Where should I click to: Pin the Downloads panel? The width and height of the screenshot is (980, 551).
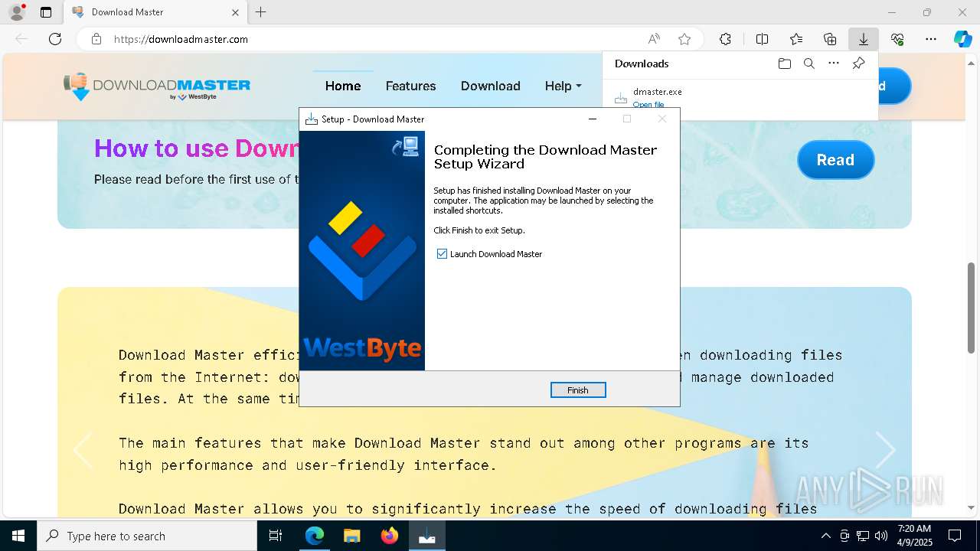tap(858, 64)
